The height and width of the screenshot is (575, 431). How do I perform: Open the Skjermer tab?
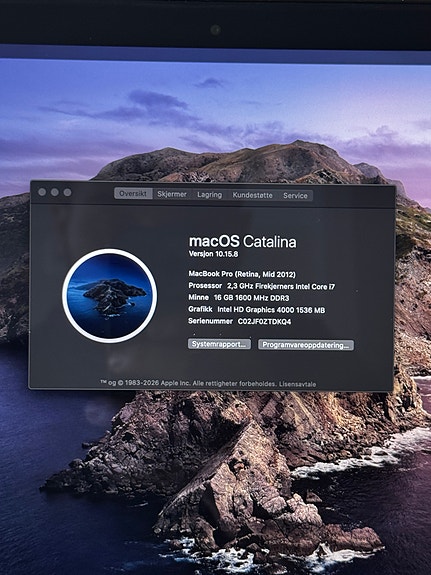pos(172,194)
